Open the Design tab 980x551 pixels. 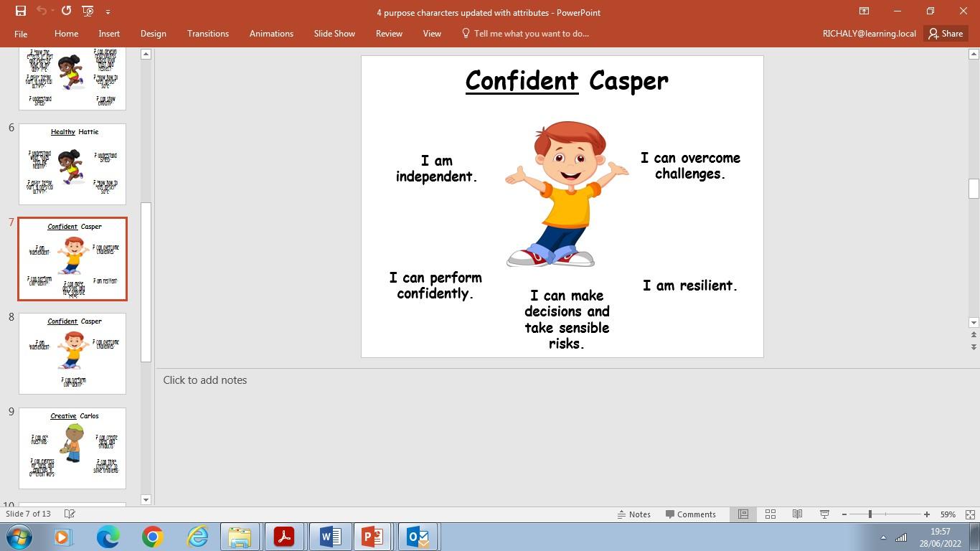pos(153,34)
